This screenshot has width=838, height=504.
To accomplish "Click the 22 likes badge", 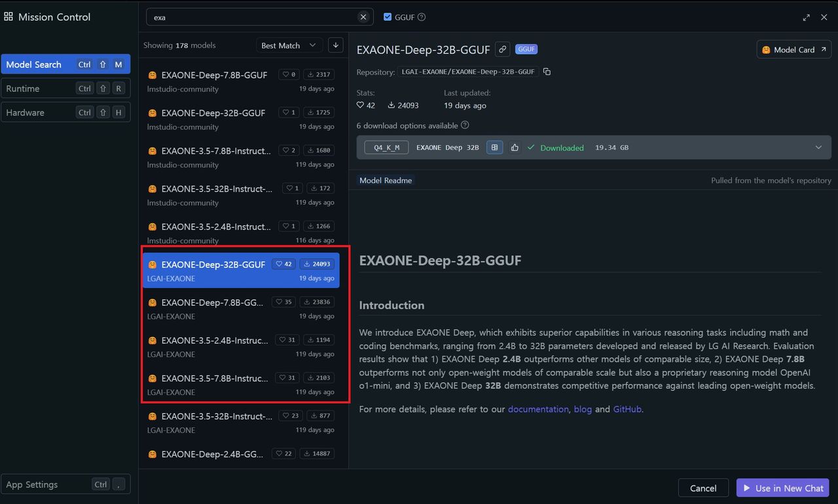I will 283,454.
